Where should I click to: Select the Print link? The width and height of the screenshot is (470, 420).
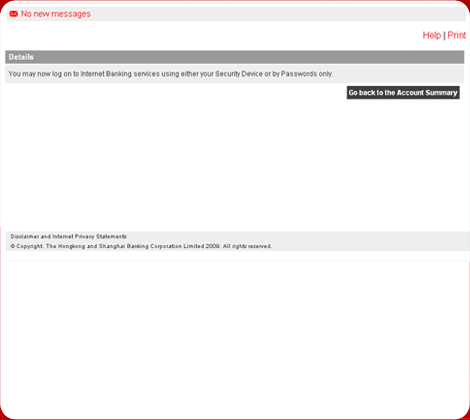click(x=456, y=35)
